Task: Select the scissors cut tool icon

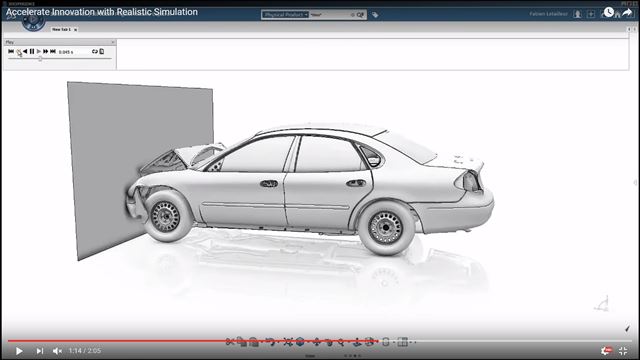Action: tap(230, 342)
